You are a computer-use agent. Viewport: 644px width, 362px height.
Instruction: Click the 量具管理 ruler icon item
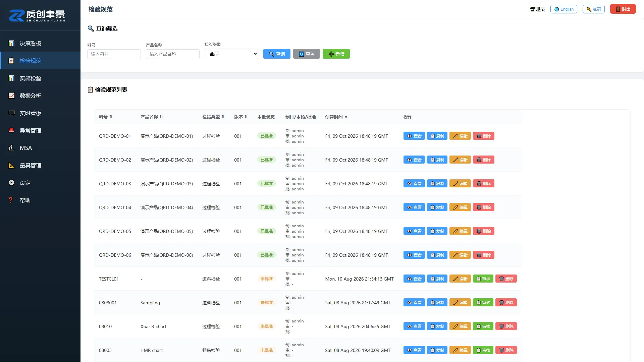[40, 165]
